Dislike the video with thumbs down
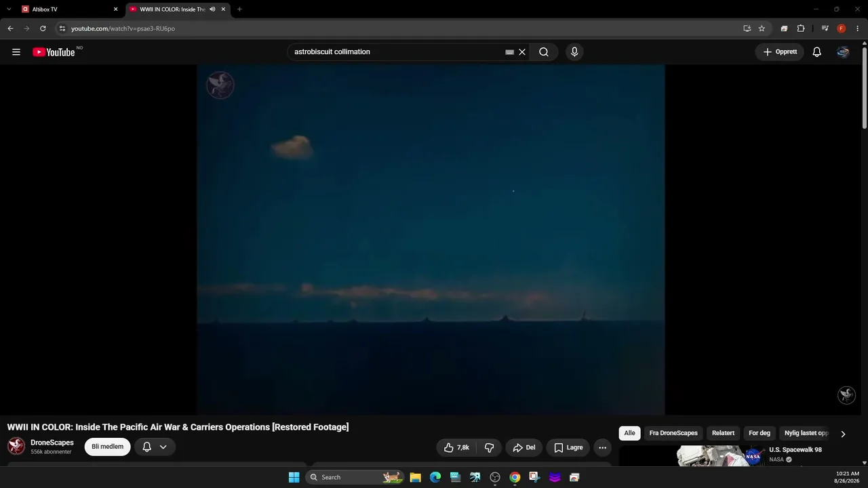Image resolution: width=868 pixels, height=488 pixels. (x=489, y=447)
